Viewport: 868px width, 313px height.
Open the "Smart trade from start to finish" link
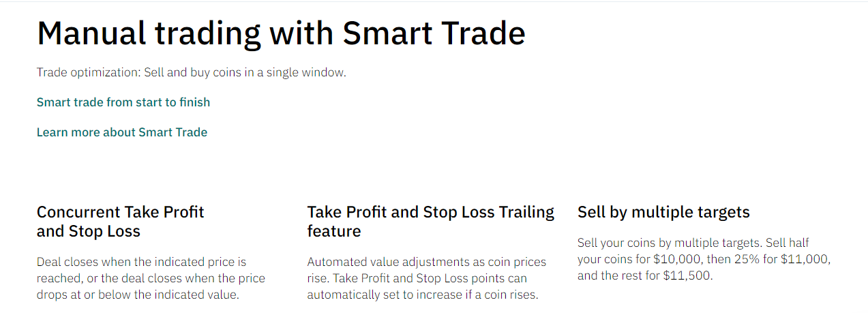(123, 102)
